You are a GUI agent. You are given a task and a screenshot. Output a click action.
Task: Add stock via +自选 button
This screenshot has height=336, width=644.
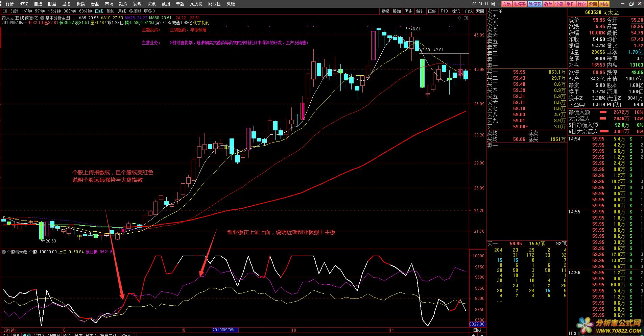[x=468, y=11]
